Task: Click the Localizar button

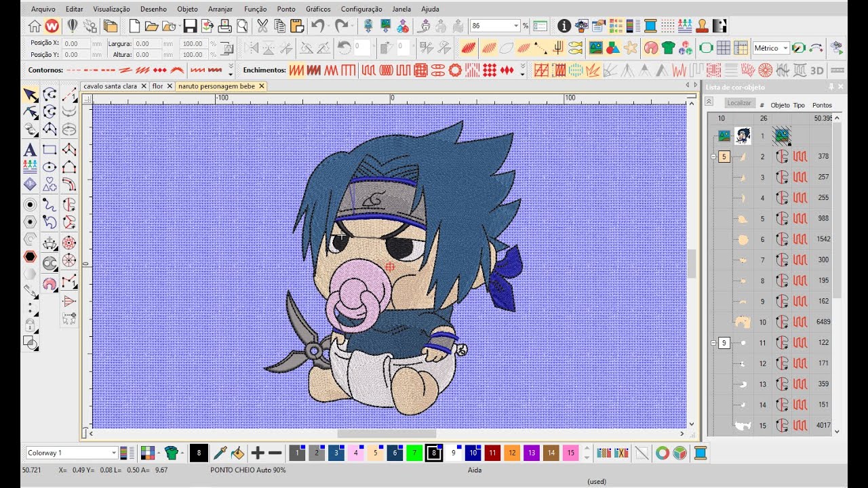Action: pyautogui.click(x=738, y=103)
